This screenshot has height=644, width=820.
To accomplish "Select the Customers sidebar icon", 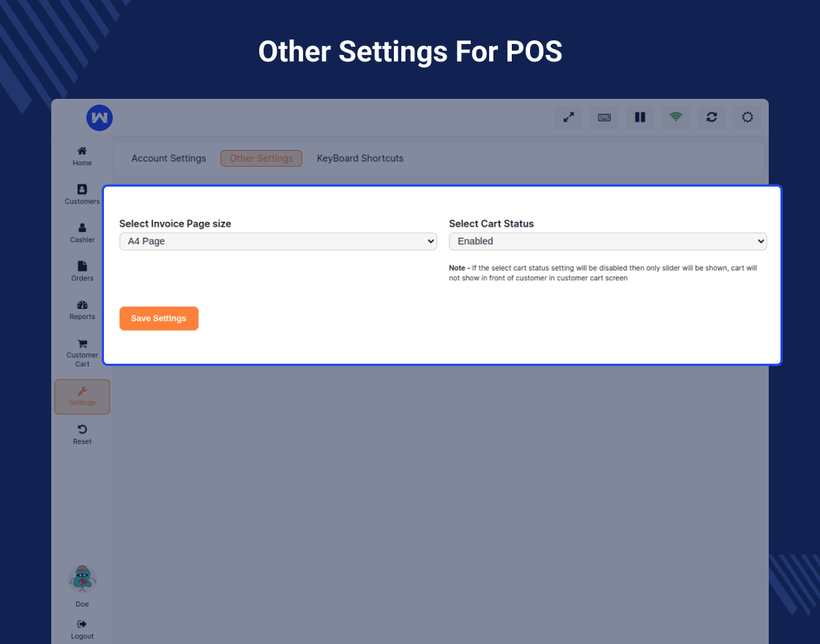I will pyautogui.click(x=82, y=195).
